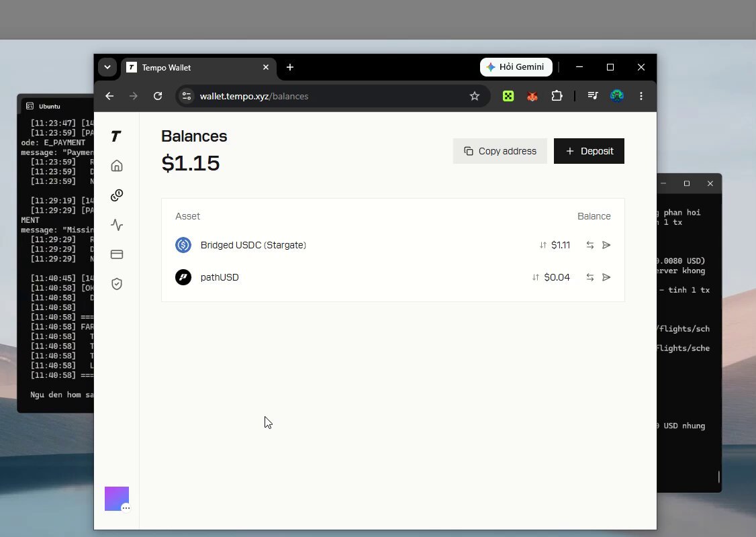Viewport: 756px width, 537px height.
Task: Reload the Tempo Wallet page
Action: 158,96
